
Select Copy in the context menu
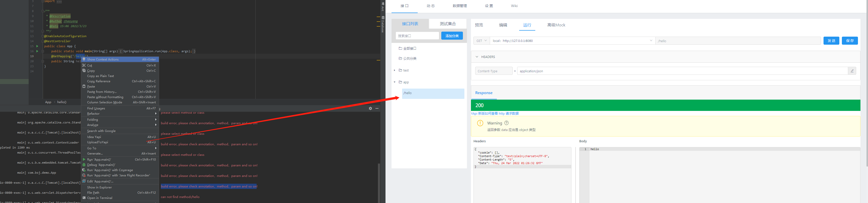(120, 71)
